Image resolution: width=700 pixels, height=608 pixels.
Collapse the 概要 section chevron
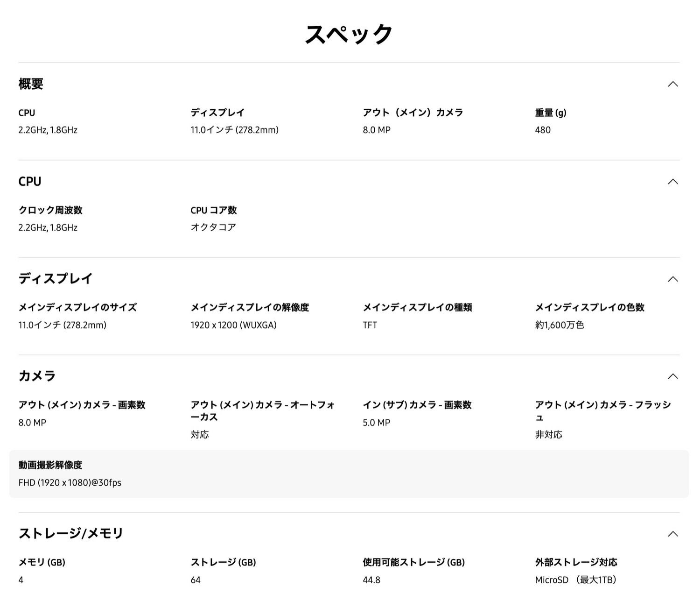coord(672,84)
